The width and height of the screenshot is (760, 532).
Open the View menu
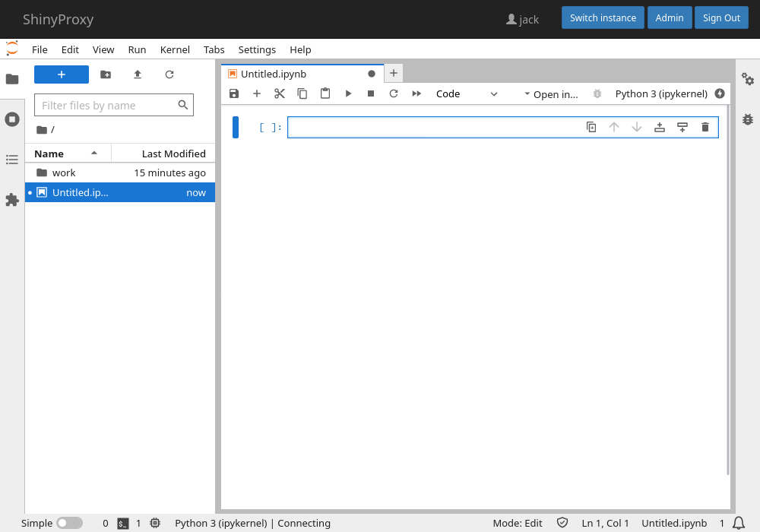click(103, 49)
